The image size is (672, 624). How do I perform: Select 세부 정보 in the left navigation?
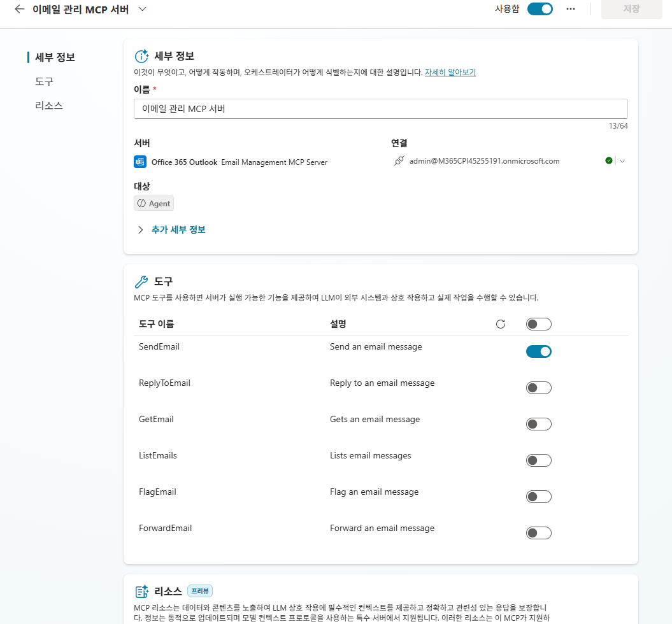pos(55,57)
